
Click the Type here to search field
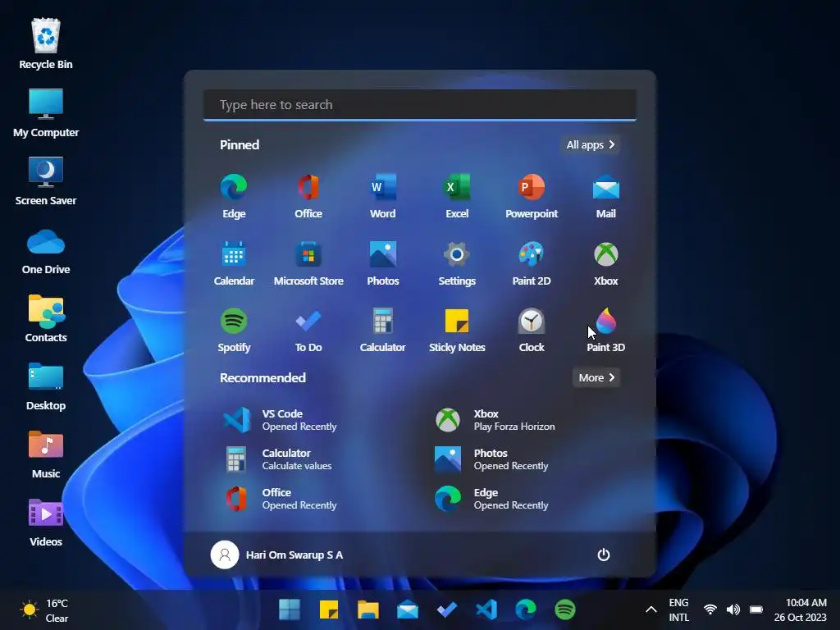click(420, 105)
